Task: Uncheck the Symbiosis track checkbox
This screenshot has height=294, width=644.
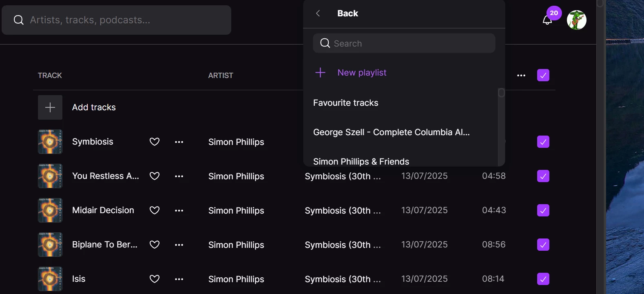Action: pyautogui.click(x=543, y=142)
